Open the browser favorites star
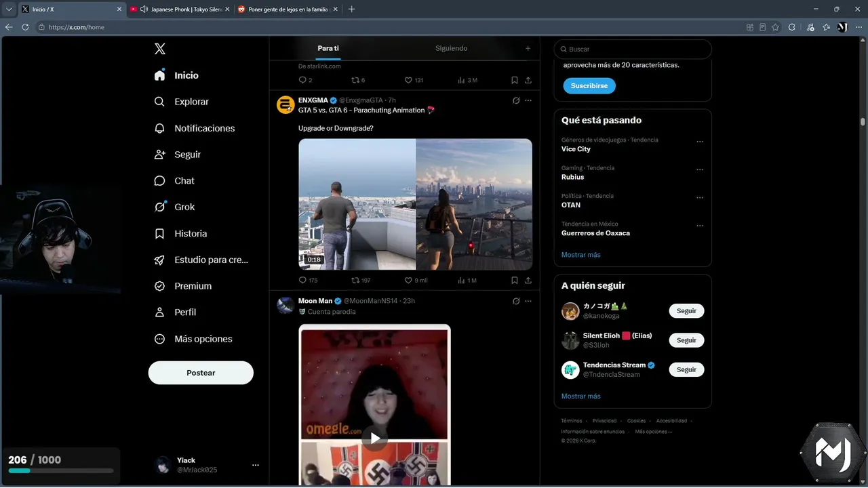868x488 pixels. [826, 27]
